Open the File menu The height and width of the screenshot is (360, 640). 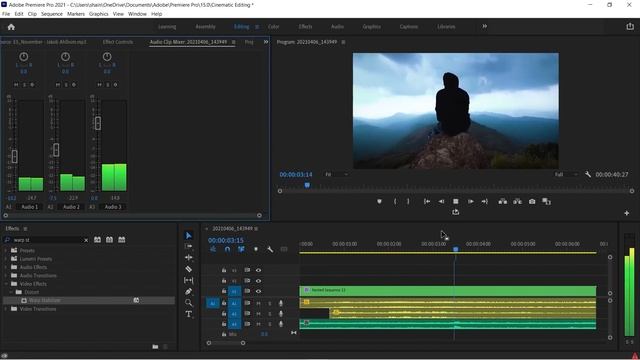pyautogui.click(x=6, y=14)
